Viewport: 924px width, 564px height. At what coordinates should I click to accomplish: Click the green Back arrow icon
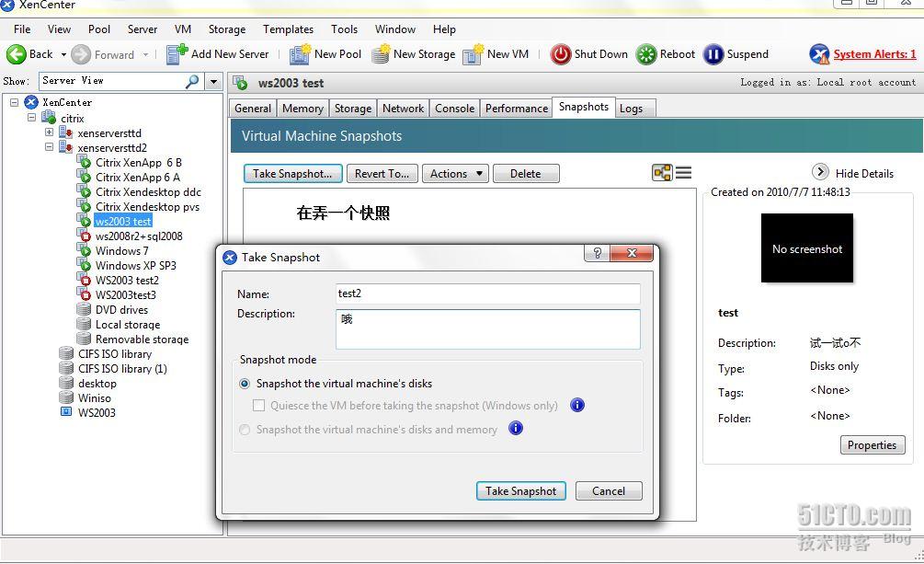tap(17, 54)
